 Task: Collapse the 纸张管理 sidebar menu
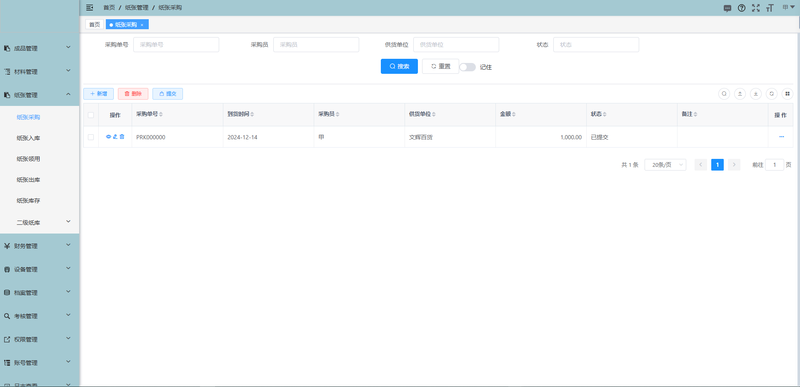39,95
